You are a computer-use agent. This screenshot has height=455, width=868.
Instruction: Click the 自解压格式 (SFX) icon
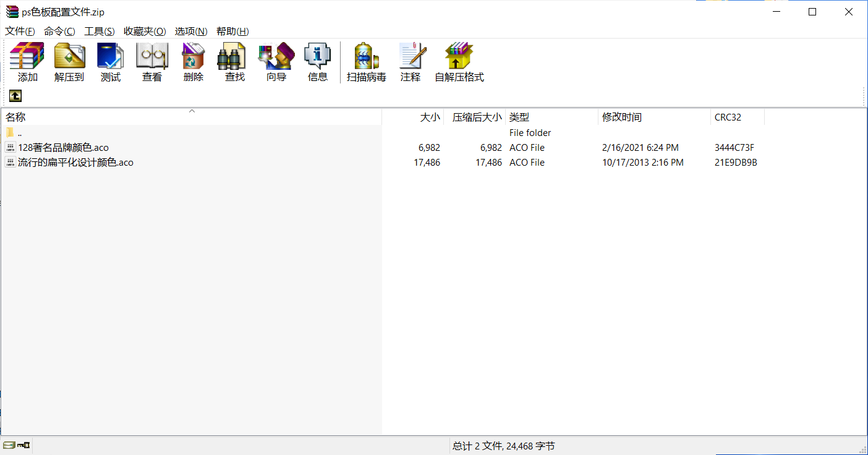tap(459, 62)
